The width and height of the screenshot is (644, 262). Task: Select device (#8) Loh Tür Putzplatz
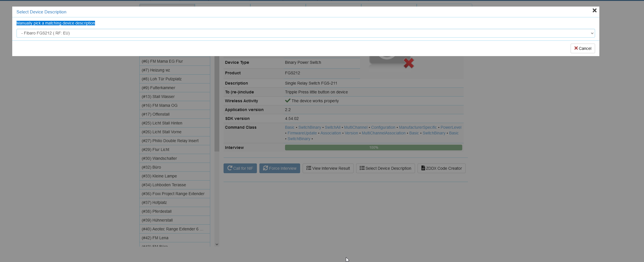pos(175,79)
